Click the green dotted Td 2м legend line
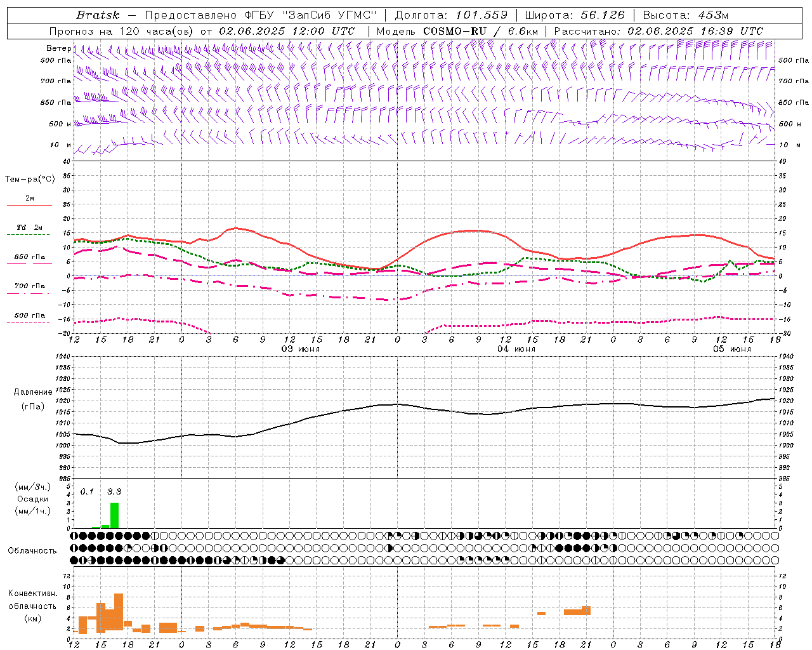The width and height of the screenshot is (812, 650). tap(28, 234)
